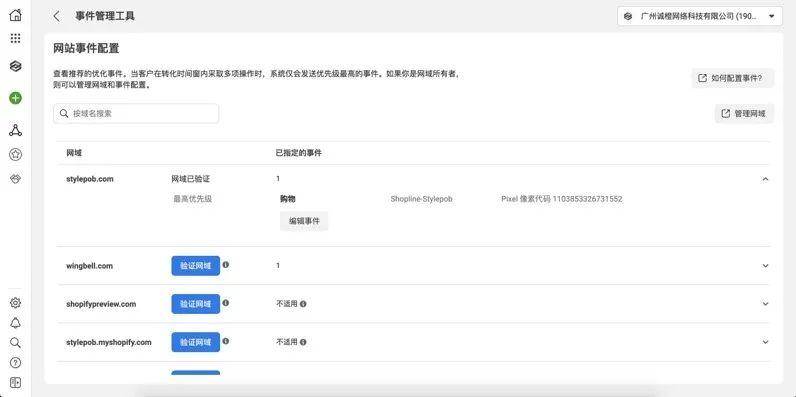Click info icon next to shopifypreview.com verify button
796x397 pixels.
pos(225,303)
